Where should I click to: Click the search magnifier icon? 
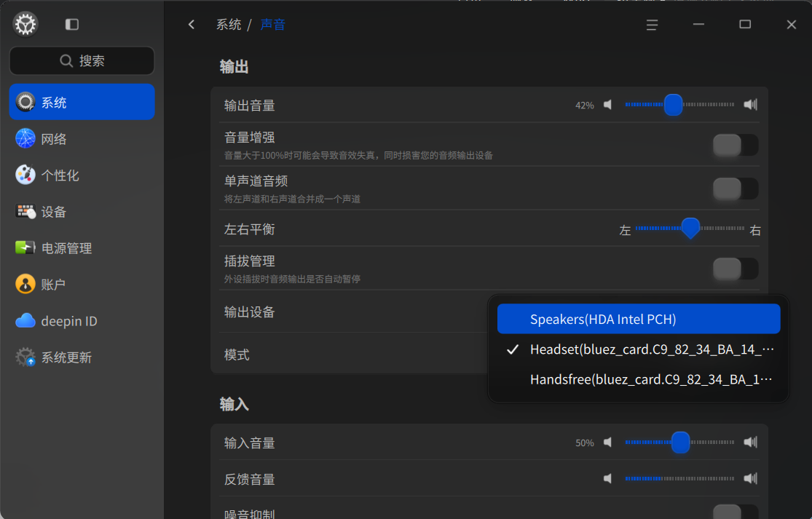point(66,61)
